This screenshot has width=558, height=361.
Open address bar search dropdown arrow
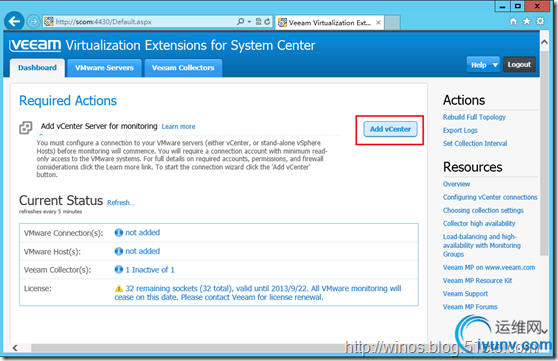coord(249,22)
